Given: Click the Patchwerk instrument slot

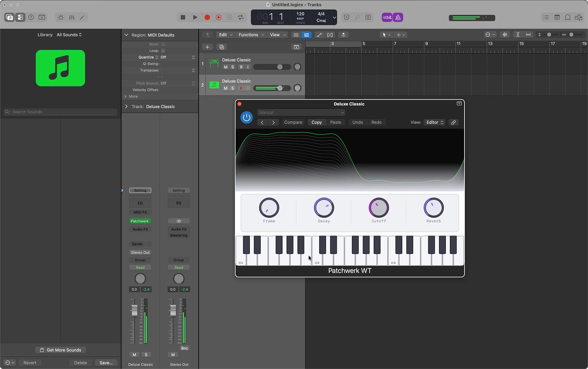Looking at the screenshot, I should pyautogui.click(x=140, y=221).
